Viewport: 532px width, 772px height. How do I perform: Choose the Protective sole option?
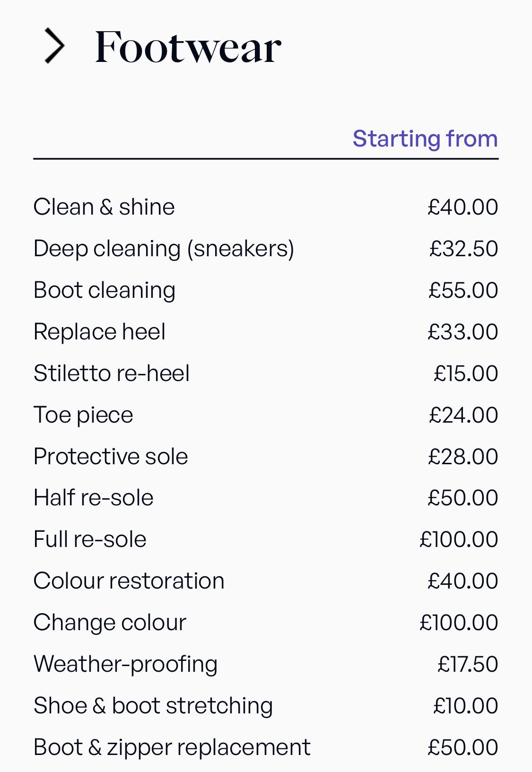pyautogui.click(x=266, y=457)
